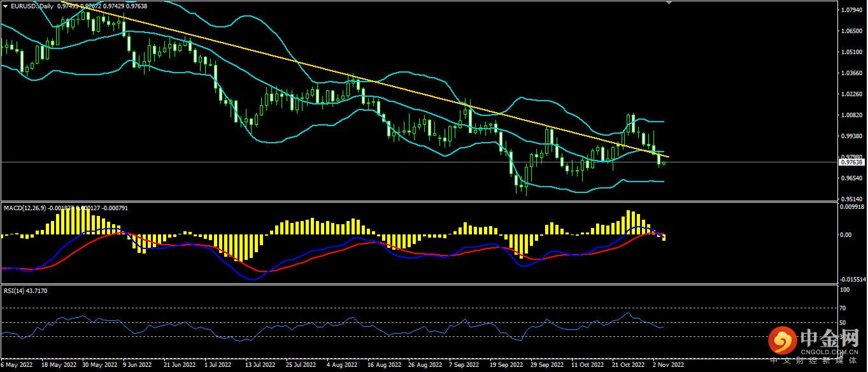The image size is (868, 372).
Task: Click the triangle arrow before EURUSD title
Action: coord(6,6)
